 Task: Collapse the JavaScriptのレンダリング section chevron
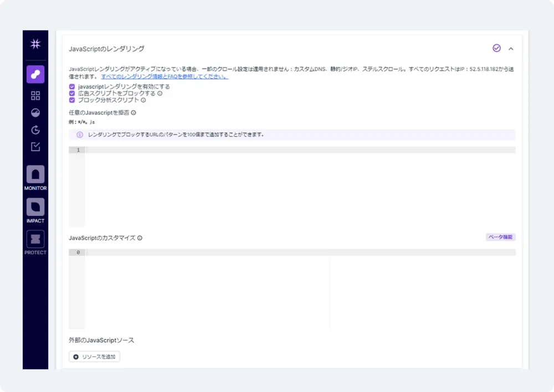tap(511, 49)
